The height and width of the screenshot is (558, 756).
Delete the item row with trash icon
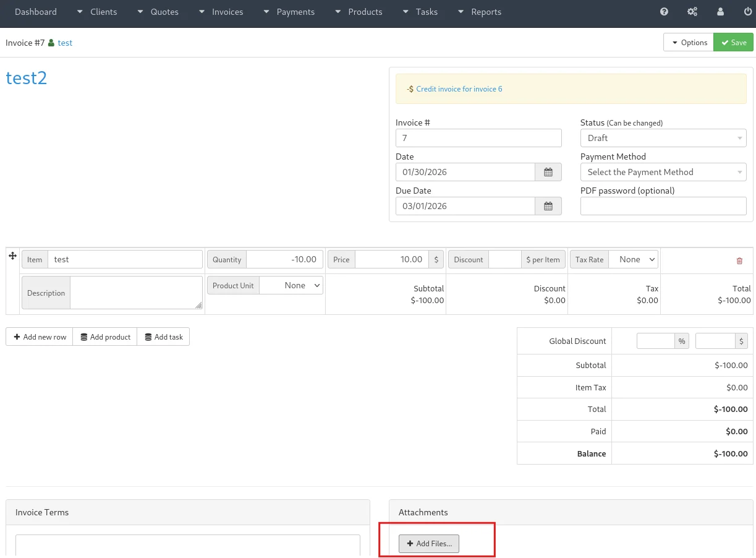739,261
